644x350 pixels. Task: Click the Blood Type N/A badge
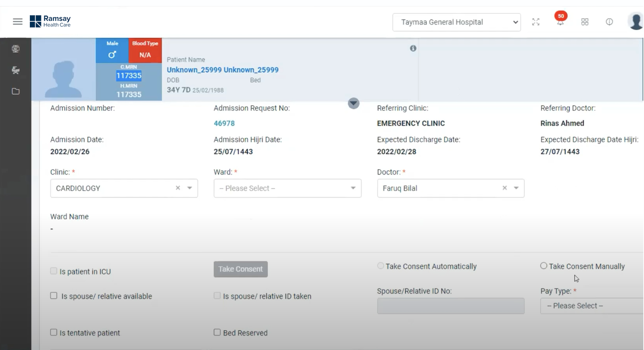(x=145, y=50)
